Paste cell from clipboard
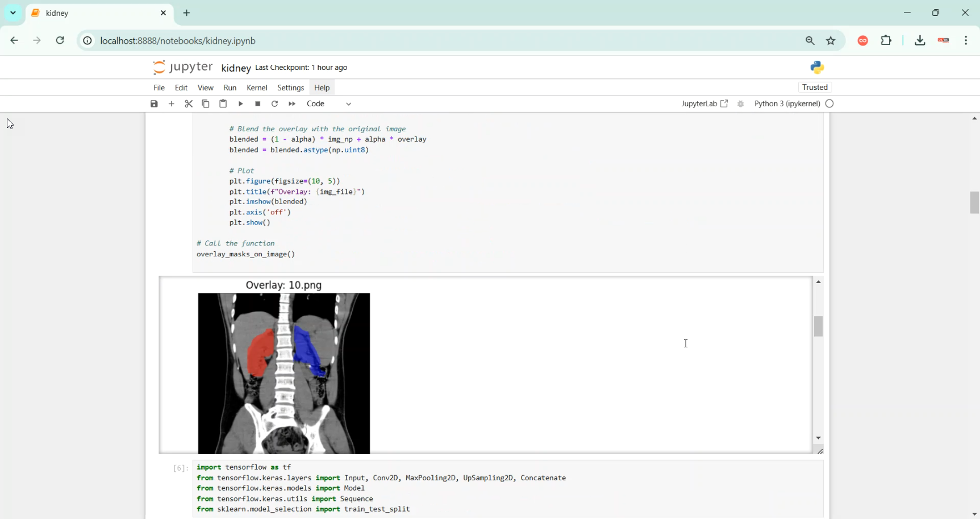This screenshot has width=980, height=519. (224, 104)
